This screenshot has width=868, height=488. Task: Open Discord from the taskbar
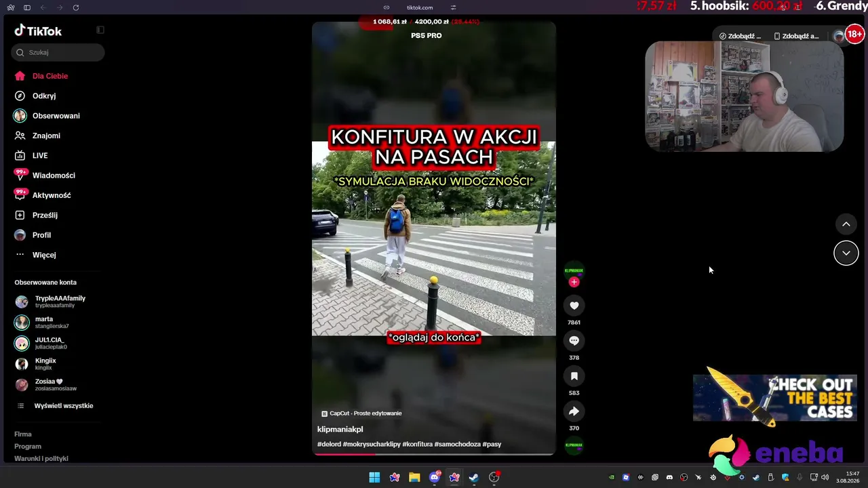(x=435, y=478)
